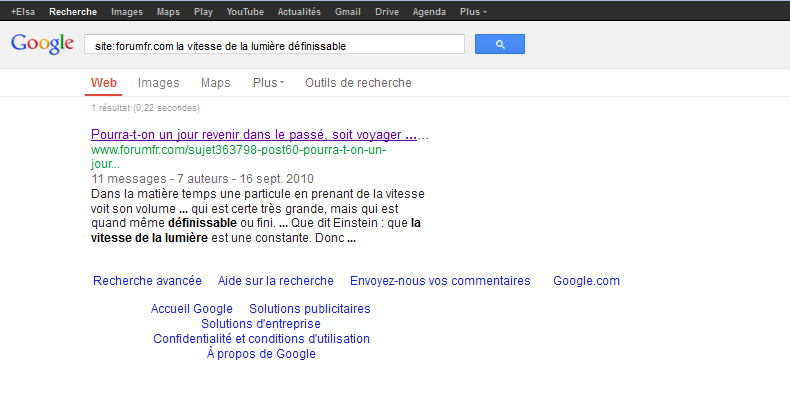The width and height of the screenshot is (790, 397).
Task: Click bold 'vitesse de la lumière' in snippet
Action: [149, 238]
